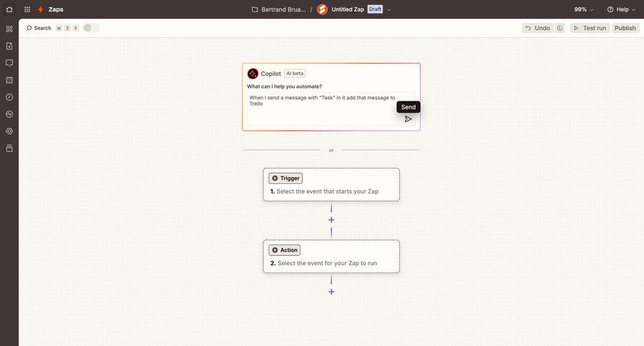The height and width of the screenshot is (346, 644).
Task: Add a step below the Action step
Action: (x=331, y=292)
